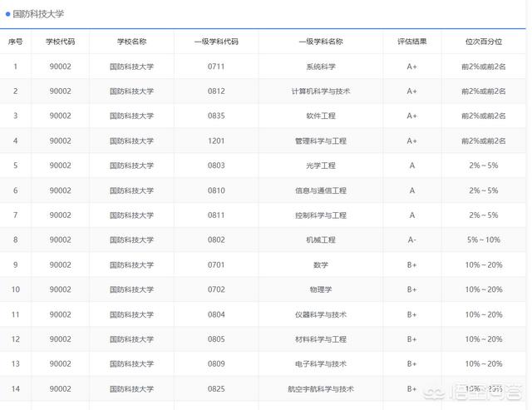Click the 管理科学与工程 discipline cell
This screenshot has width=532, height=410.
click(321, 141)
